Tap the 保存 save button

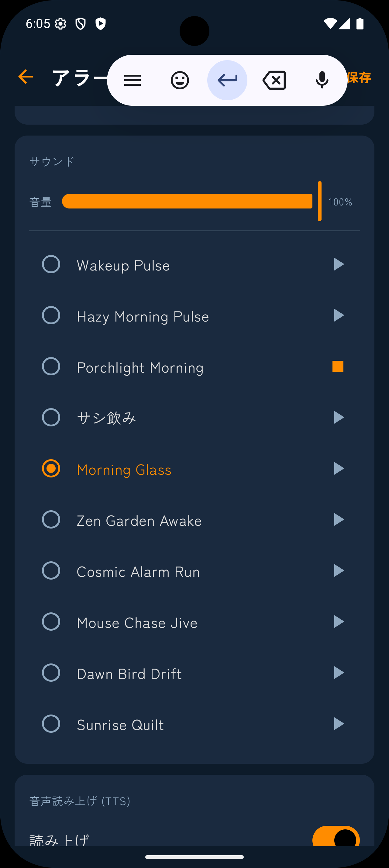pyautogui.click(x=358, y=78)
